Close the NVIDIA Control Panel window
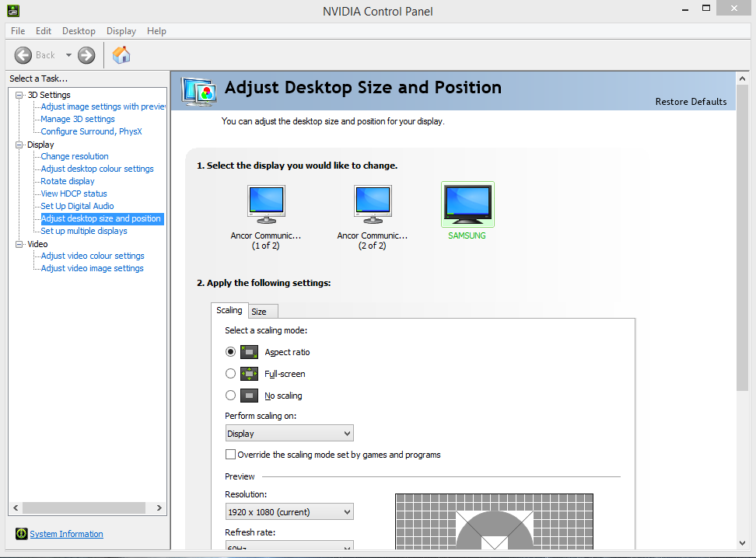The image size is (756, 558). [733, 9]
